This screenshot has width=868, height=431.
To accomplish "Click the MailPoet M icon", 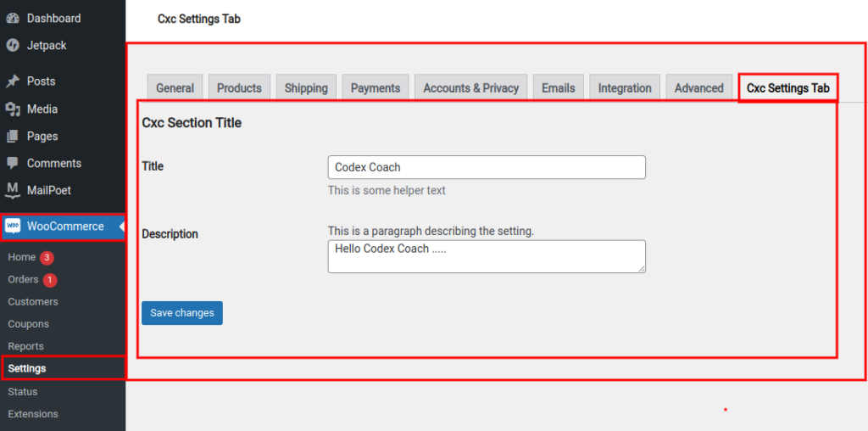I will tap(13, 190).
